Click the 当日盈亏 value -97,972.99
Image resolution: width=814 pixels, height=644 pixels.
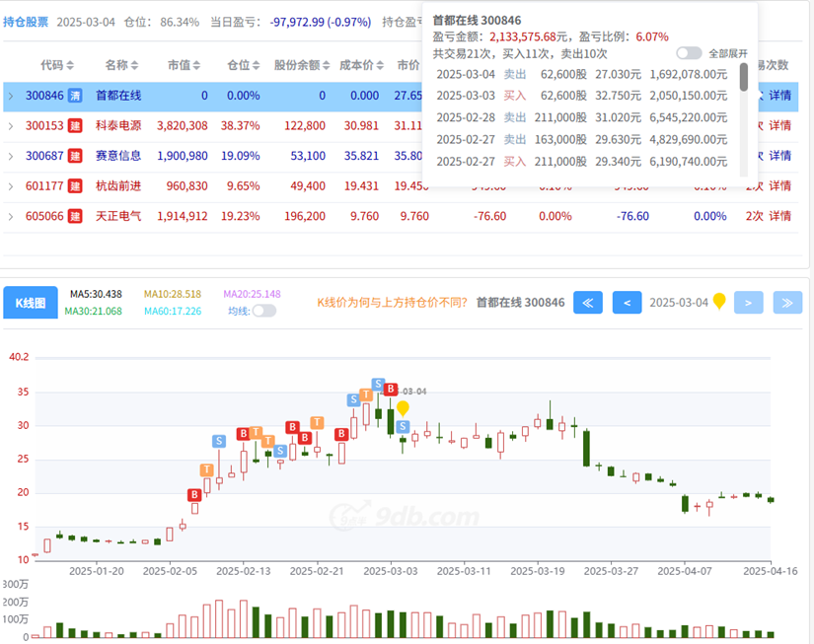pos(321,23)
